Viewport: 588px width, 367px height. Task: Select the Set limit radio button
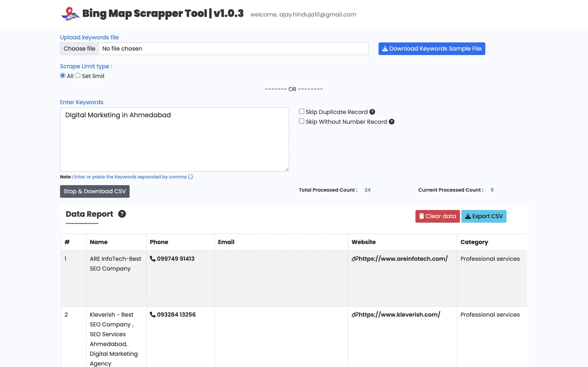pos(78,75)
